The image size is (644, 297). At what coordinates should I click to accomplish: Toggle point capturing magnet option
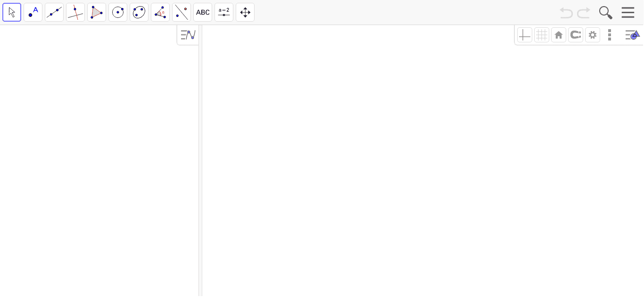(x=576, y=35)
